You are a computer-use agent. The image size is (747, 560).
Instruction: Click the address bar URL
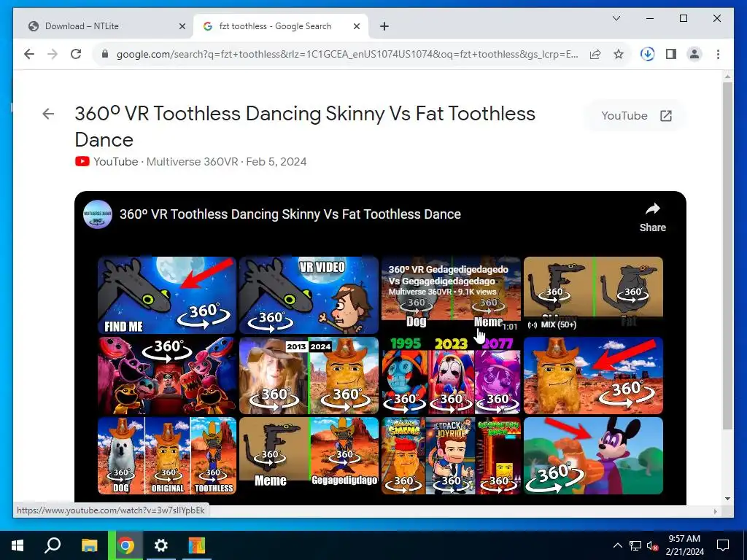coord(347,54)
